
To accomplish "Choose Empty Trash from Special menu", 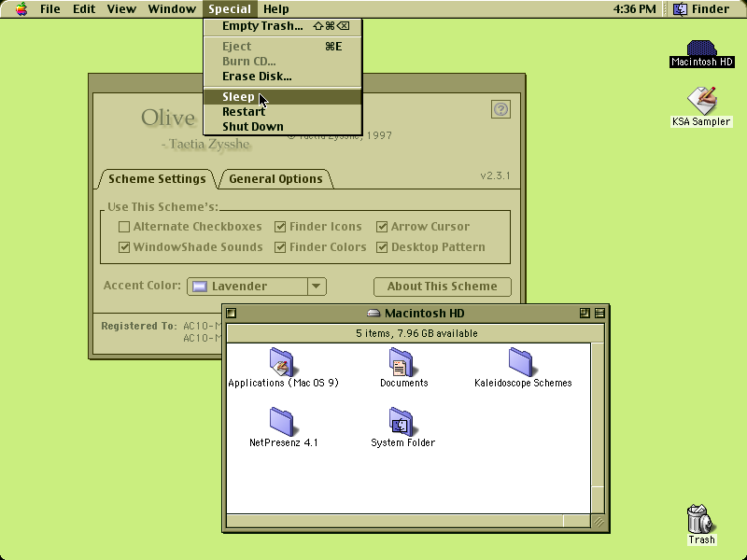I will [283, 26].
